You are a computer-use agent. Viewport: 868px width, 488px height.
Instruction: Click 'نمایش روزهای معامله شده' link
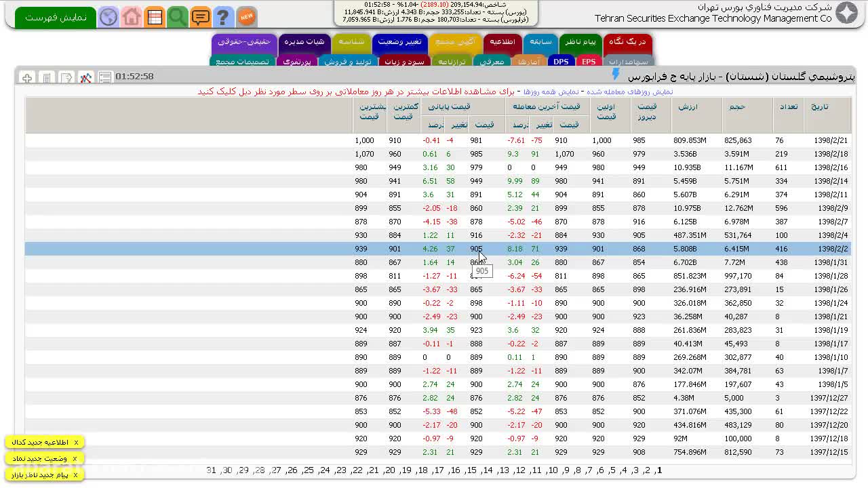[629, 91]
